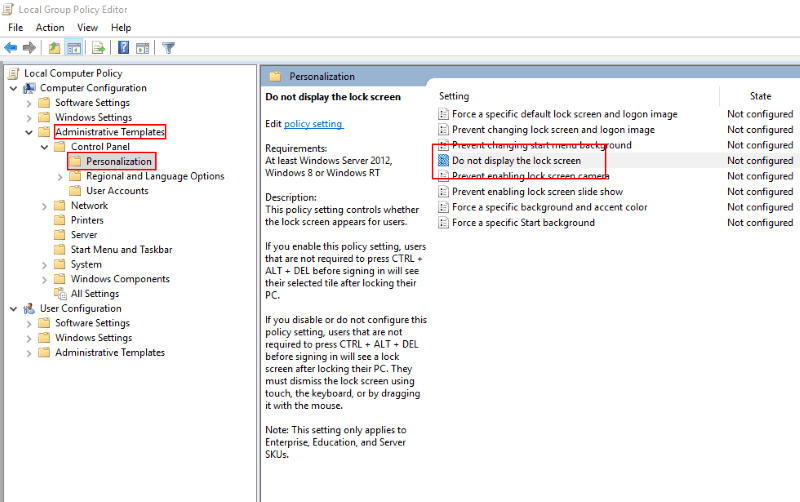The height and width of the screenshot is (502, 800).
Task: Click policy icon for 'Prevent changing lock screen and logon image'
Action: [443, 130]
